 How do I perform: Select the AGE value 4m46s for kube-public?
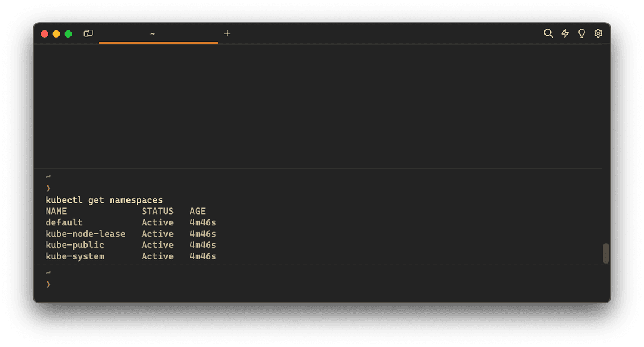pyautogui.click(x=202, y=244)
